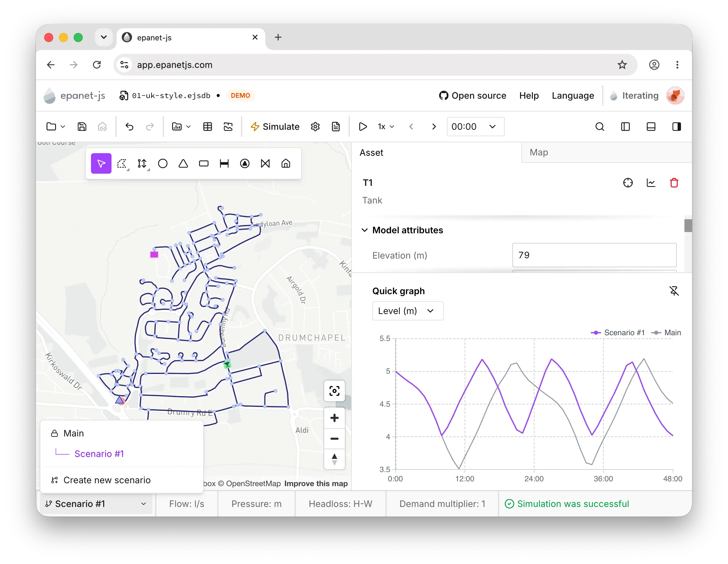Select the pump draw tool
Image resolution: width=728 pixels, height=564 pixels.
point(245,163)
